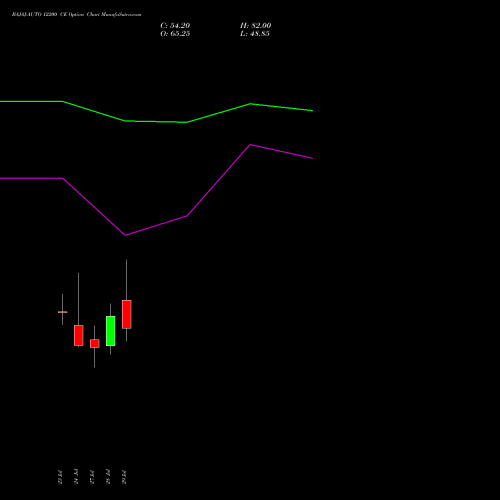The height and width of the screenshot is (500, 500).
Task: Click the small red candle for 27 Jul
Action: (95, 344)
